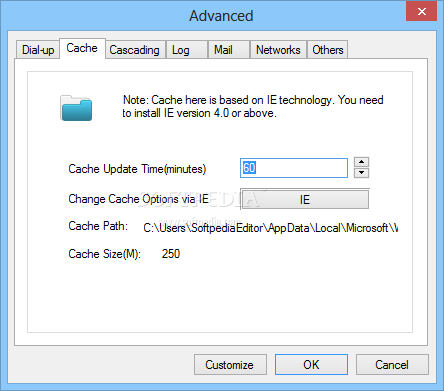Click the 'Cache Path:' label
The image size is (444, 391).
(x=98, y=226)
